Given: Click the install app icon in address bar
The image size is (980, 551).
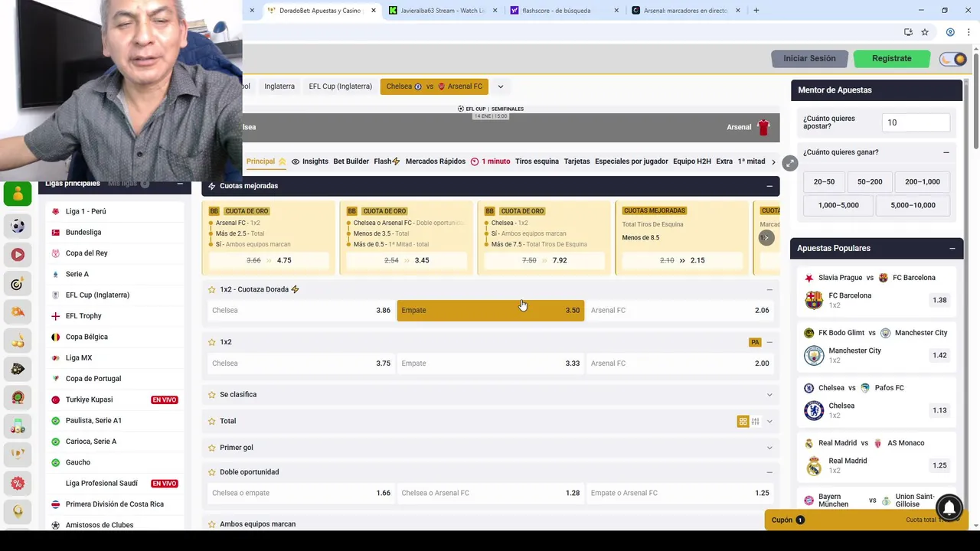Looking at the screenshot, I should click(908, 32).
